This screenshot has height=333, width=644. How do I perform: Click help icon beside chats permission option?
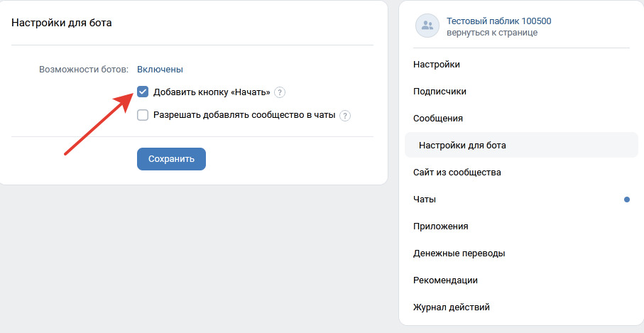click(345, 116)
